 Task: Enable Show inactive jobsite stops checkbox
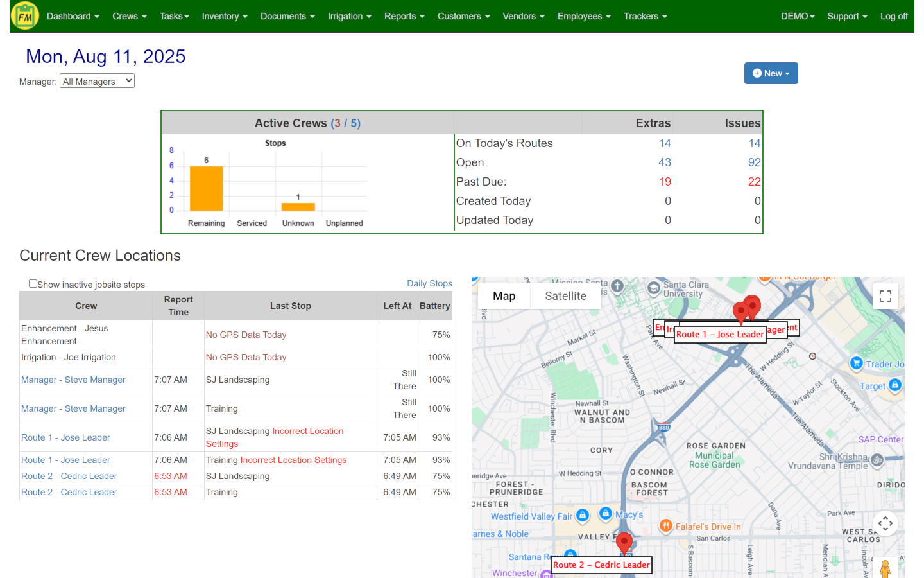(33, 283)
